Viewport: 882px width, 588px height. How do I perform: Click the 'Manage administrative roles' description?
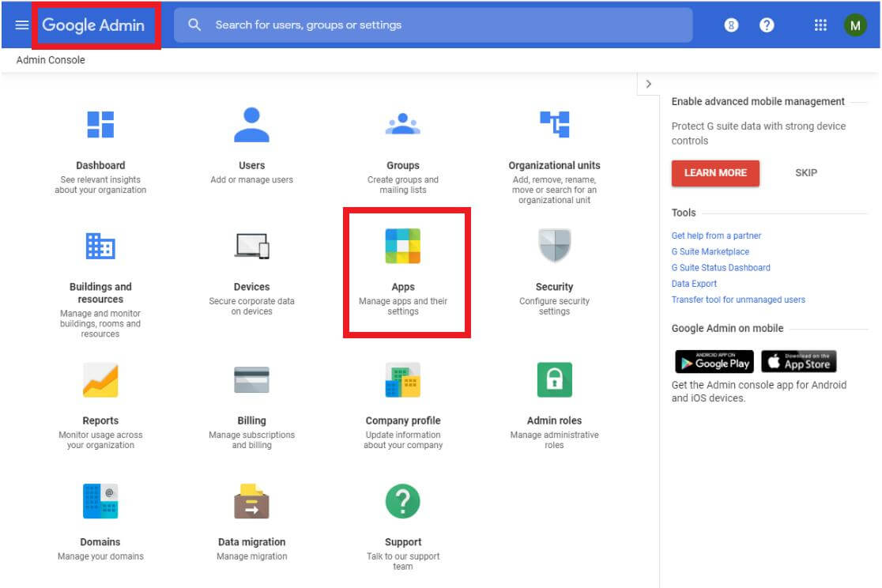click(x=555, y=439)
